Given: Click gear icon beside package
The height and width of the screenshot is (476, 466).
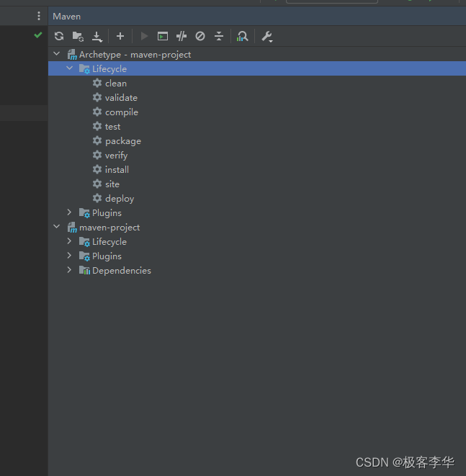Looking at the screenshot, I should [97, 140].
